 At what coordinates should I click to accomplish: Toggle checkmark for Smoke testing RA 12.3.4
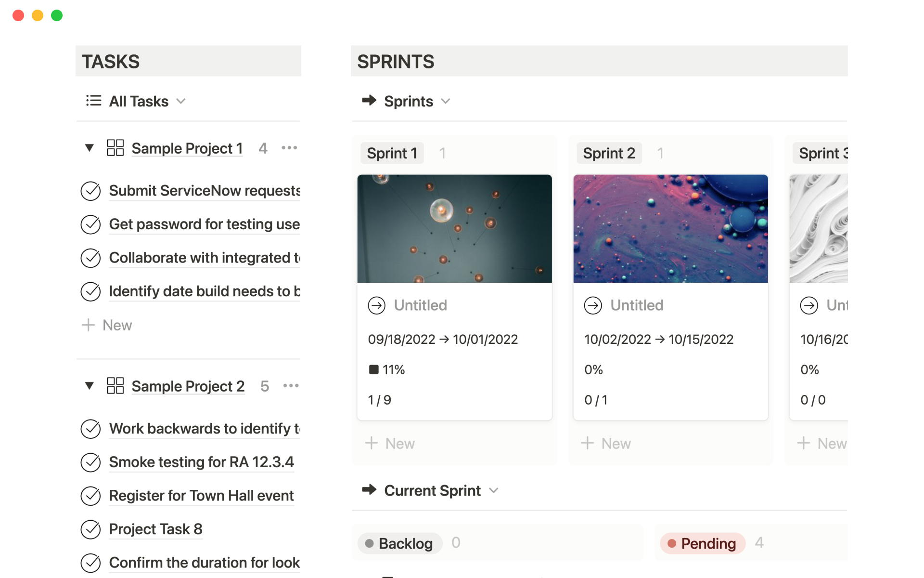[x=90, y=462]
